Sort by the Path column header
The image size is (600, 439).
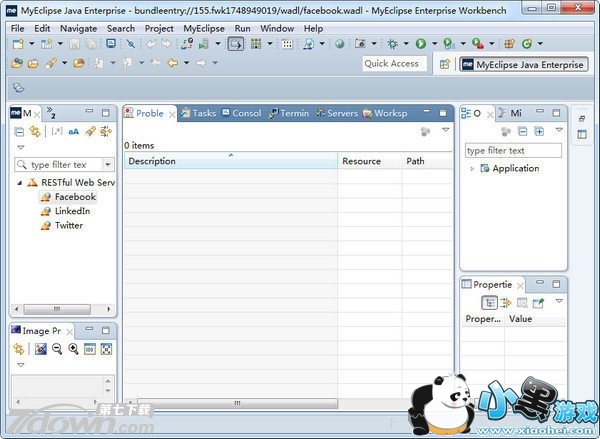427,161
